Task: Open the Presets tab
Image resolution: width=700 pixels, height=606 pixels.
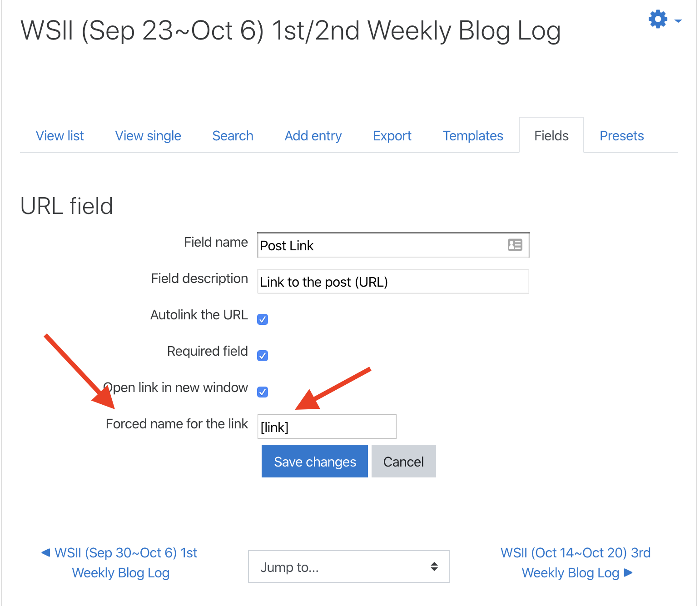Action: 621,136
